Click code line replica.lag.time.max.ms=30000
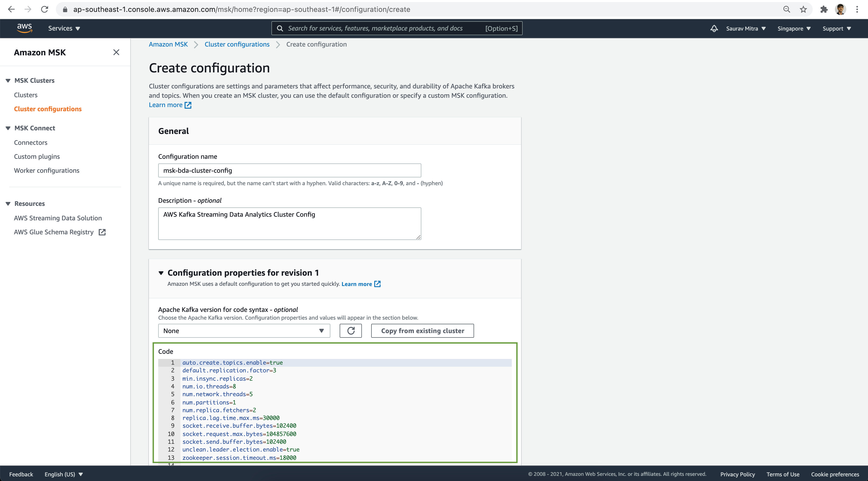This screenshot has height=481, width=868. [231, 418]
